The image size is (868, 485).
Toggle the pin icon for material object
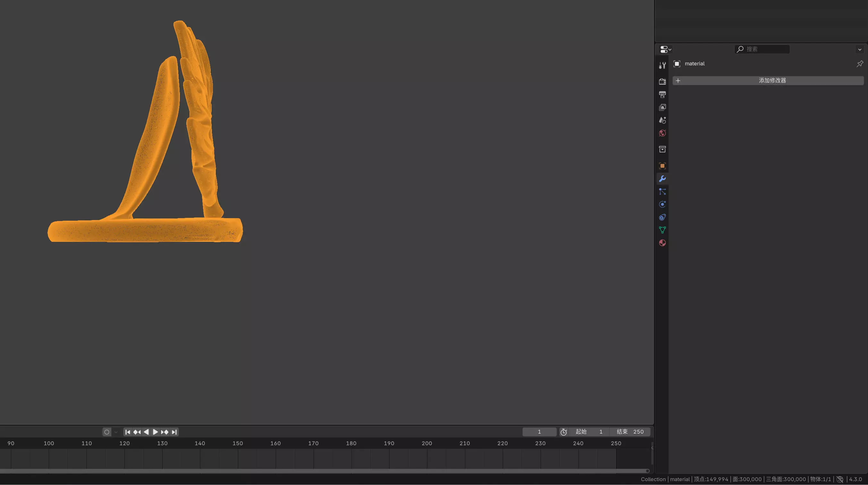tap(860, 64)
